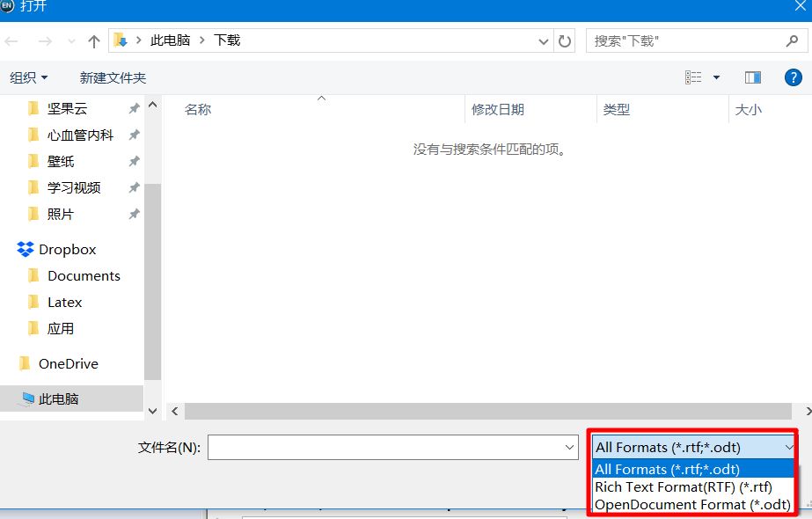Image resolution: width=812 pixels, height=519 pixels.
Task: Sort by the 名称 column header
Action: coord(198,110)
